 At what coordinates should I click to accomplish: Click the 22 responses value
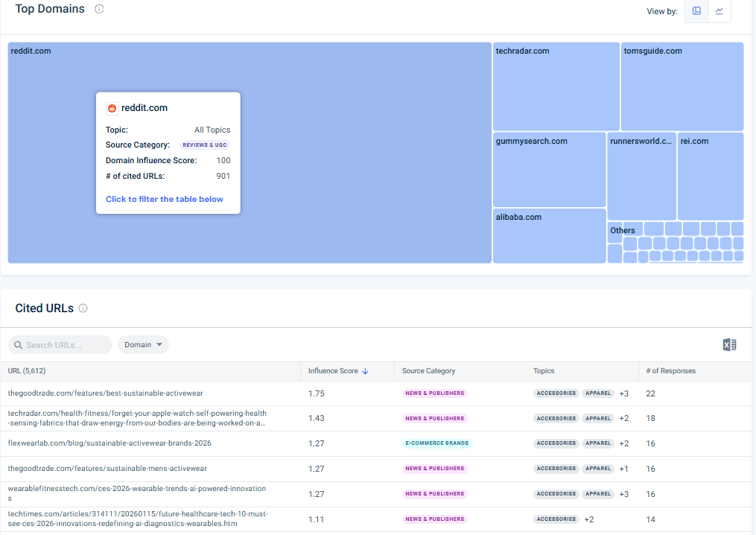pyautogui.click(x=650, y=393)
